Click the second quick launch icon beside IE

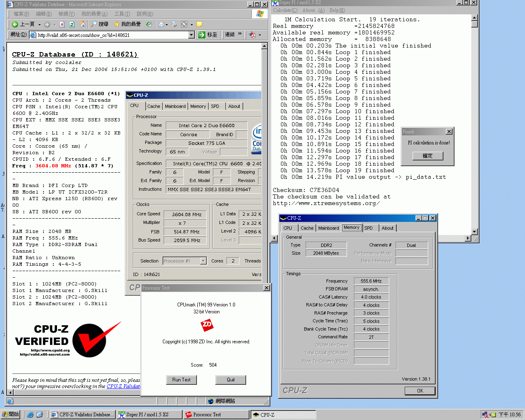(39, 415)
